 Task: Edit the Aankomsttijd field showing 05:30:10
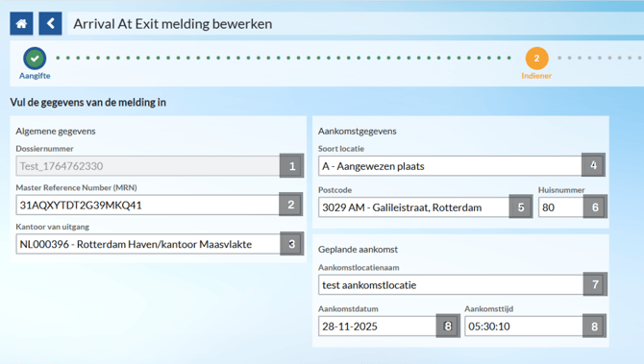(x=524, y=327)
